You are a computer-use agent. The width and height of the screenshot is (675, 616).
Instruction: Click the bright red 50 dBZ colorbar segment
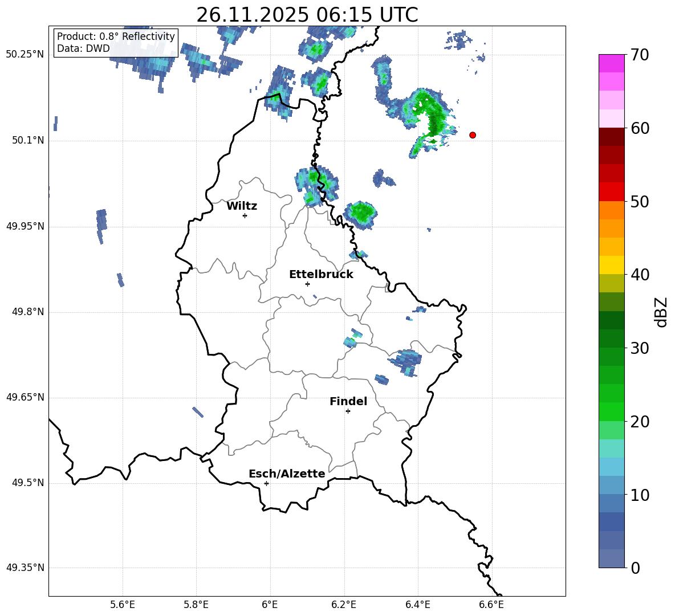(612, 192)
